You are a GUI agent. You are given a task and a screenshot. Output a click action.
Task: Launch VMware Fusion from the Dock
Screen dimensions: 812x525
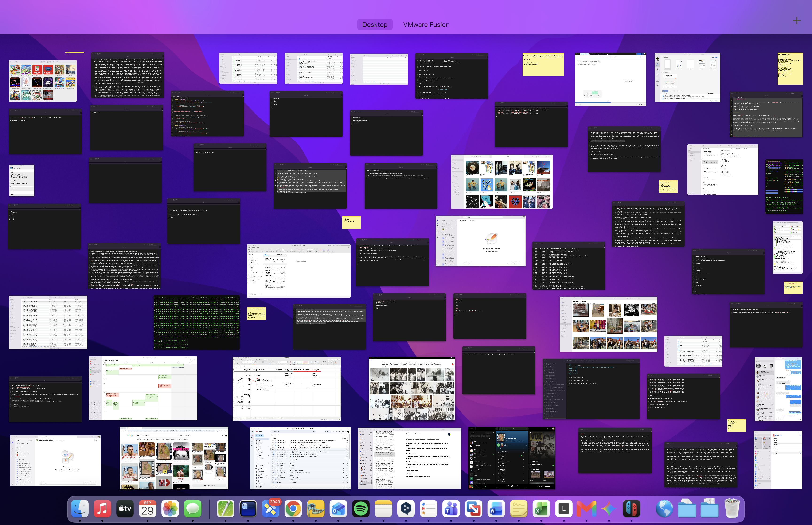click(474, 509)
